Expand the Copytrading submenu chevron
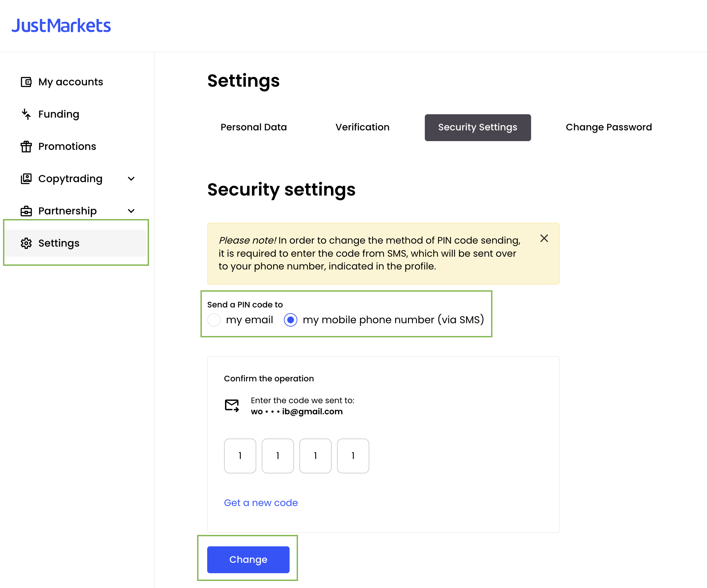Image resolution: width=707 pixels, height=588 pixels. (131, 179)
